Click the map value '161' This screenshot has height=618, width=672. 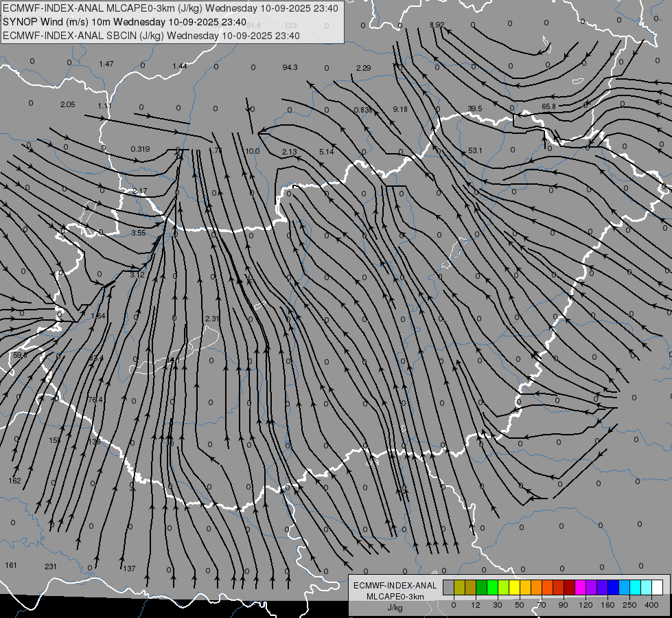(11, 565)
